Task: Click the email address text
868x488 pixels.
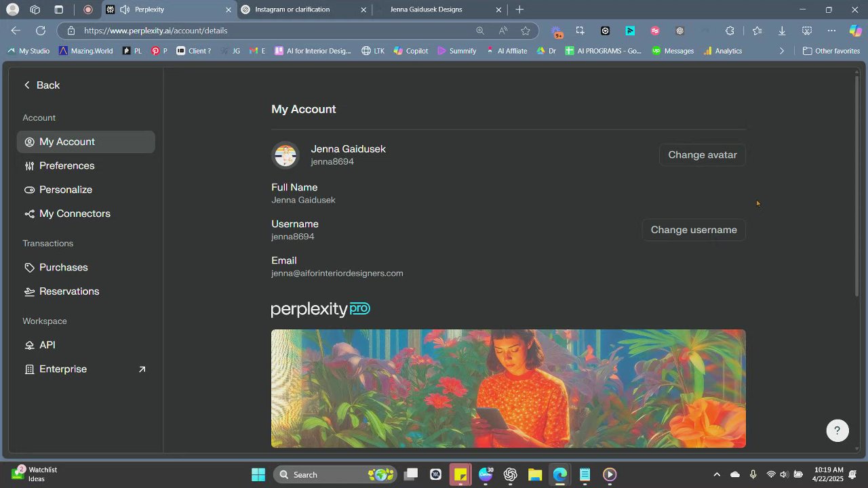Action: click(x=337, y=273)
